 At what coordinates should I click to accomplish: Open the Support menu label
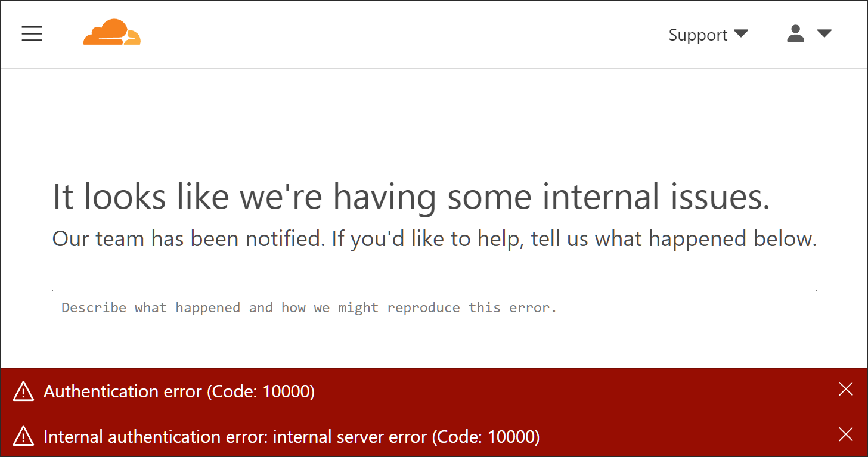pos(697,35)
